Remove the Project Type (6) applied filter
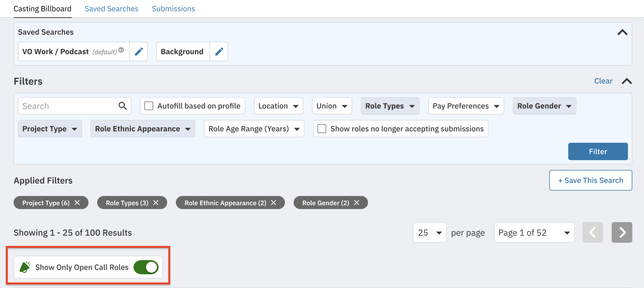 [77, 203]
